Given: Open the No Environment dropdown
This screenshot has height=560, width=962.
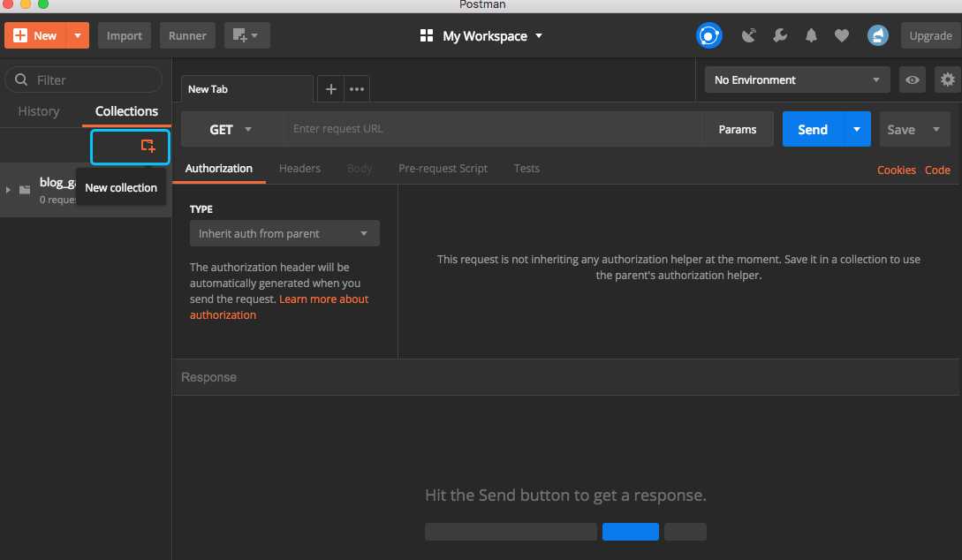Looking at the screenshot, I should click(x=797, y=79).
